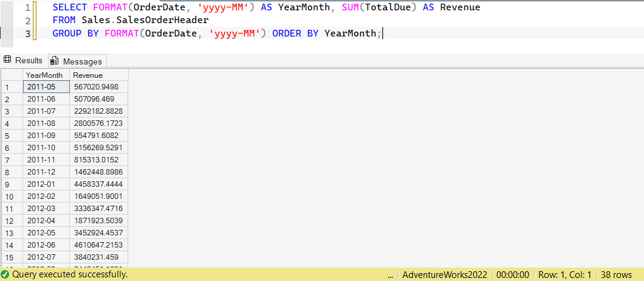The width and height of the screenshot is (644, 281).
Task: Click revenue value 554791.6082
Action: (x=98, y=135)
